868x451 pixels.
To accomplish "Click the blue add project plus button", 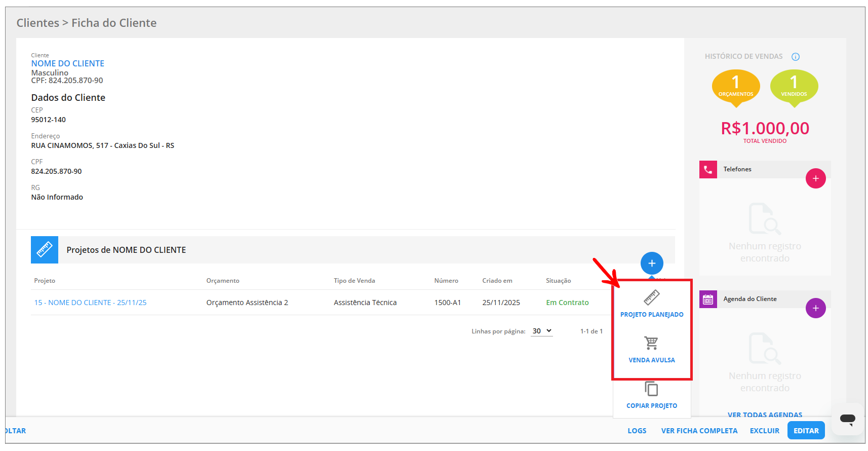I will [x=652, y=263].
